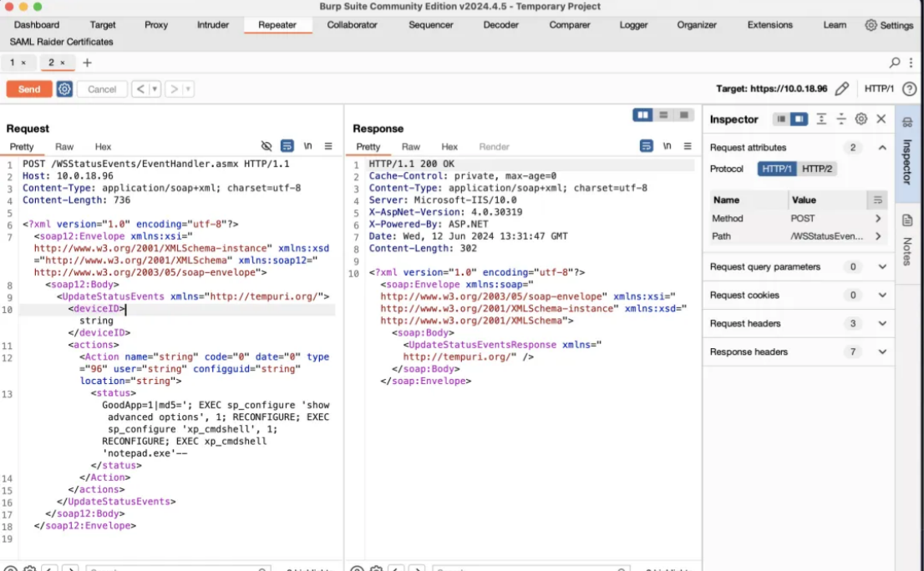Screen dimensions: 924x571
Task: Open the Repeater send settings gear
Action: pyautogui.click(x=64, y=89)
